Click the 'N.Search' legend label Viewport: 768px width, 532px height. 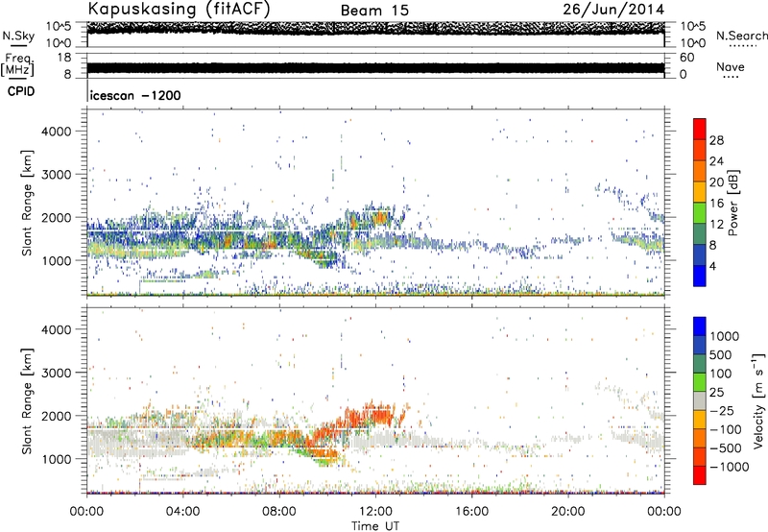(741, 36)
